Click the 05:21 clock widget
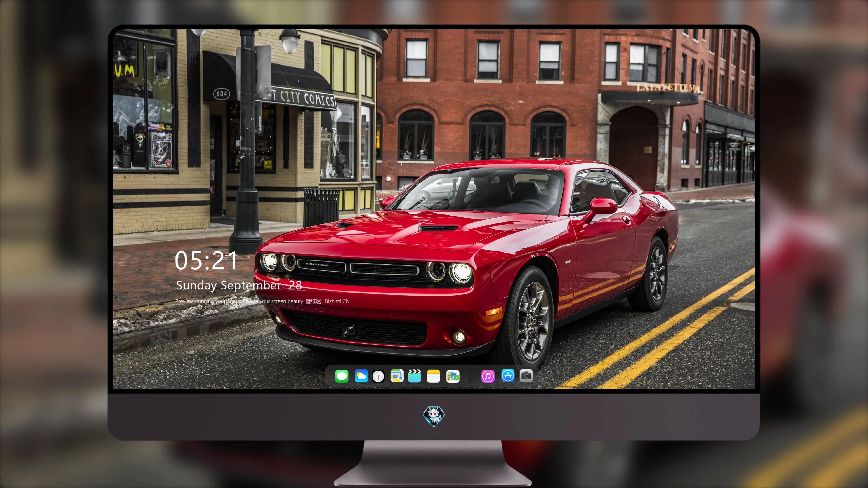868x488 pixels. click(x=206, y=261)
